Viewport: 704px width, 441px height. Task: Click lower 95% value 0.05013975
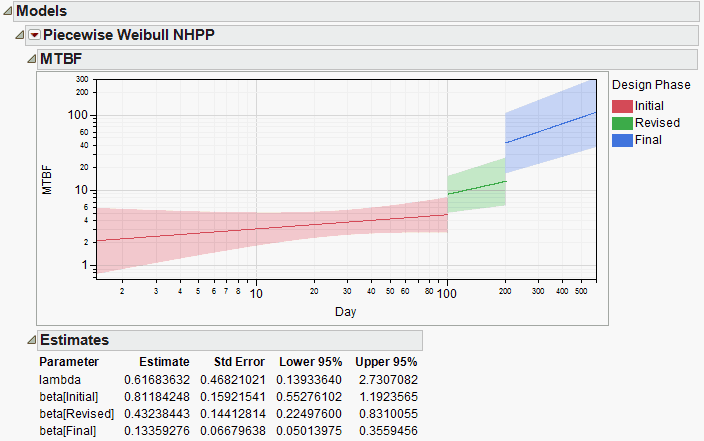click(309, 431)
